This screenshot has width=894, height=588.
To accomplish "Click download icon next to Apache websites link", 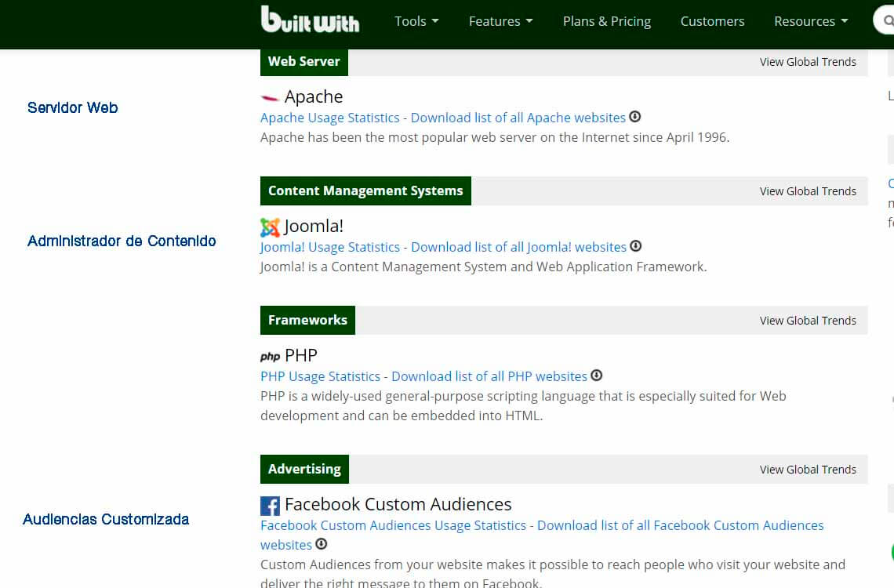I will [x=635, y=117].
